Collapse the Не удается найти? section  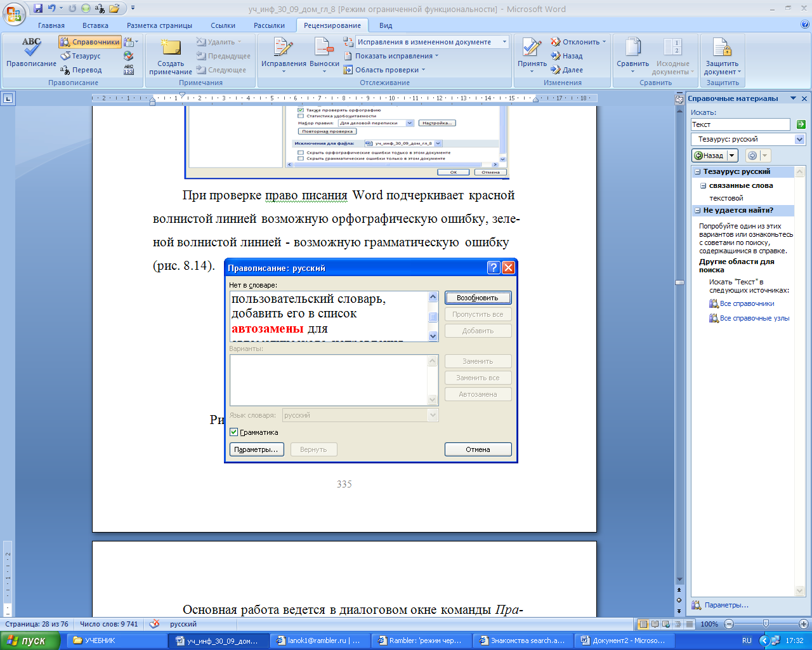pos(697,211)
